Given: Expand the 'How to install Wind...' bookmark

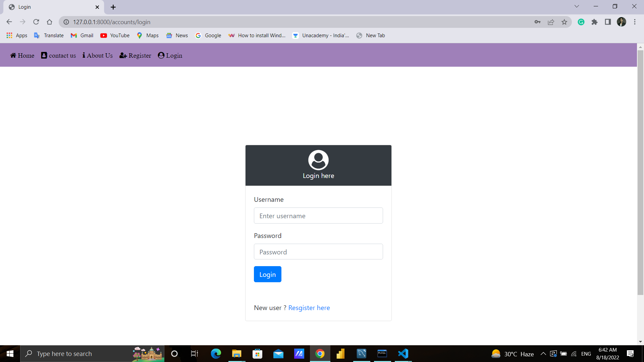Looking at the screenshot, I should (257, 35).
